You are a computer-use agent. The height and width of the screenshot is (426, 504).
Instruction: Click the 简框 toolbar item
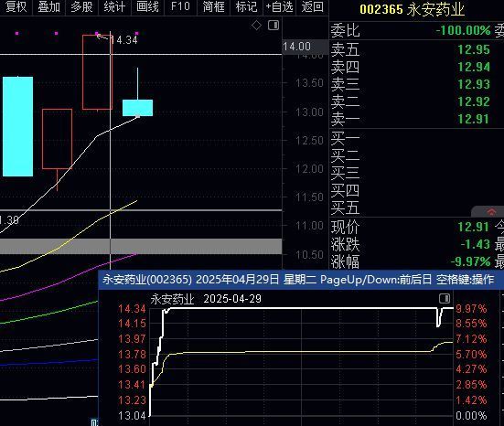coord(213,6)
